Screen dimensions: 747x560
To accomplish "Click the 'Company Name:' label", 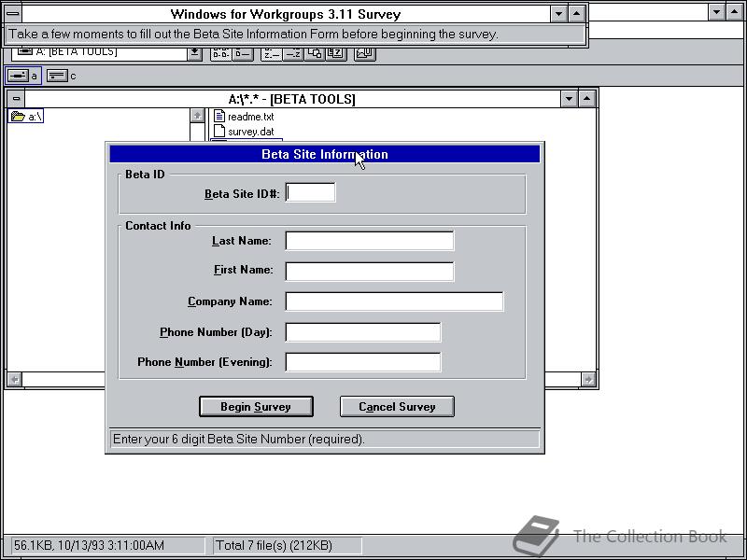I will tap(230, 301).
